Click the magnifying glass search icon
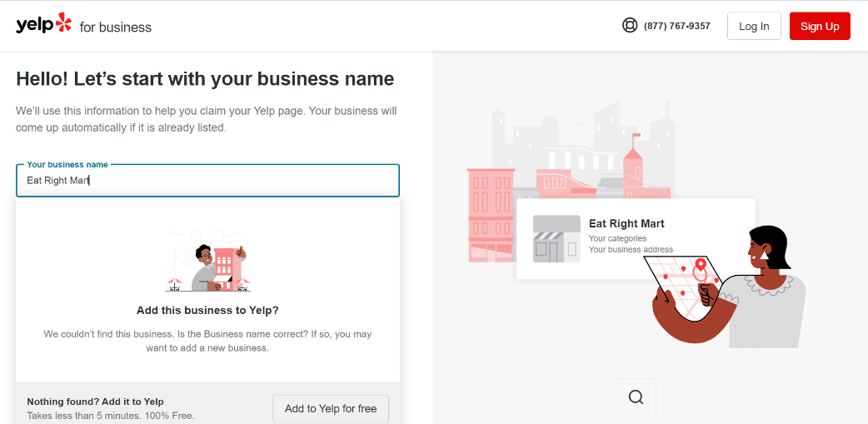This screenshot has height=424, width=868. [x=636, y=397]
